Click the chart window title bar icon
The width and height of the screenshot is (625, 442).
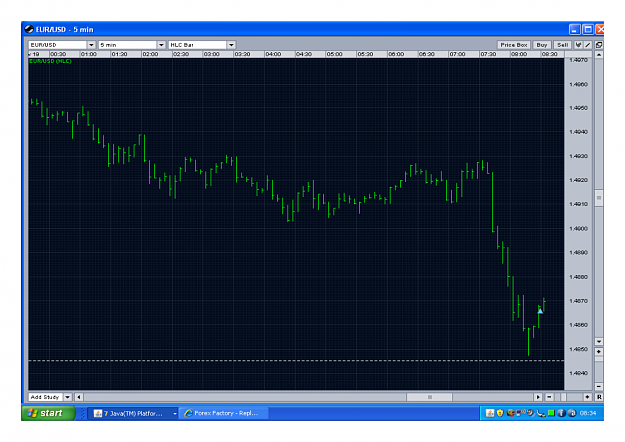(29, 29)
